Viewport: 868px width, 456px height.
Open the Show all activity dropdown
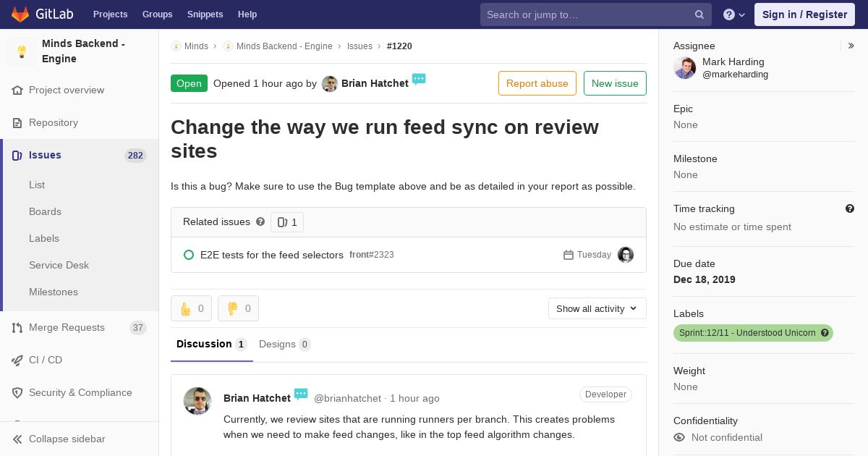pyautogui.click(x=597, y=309)
